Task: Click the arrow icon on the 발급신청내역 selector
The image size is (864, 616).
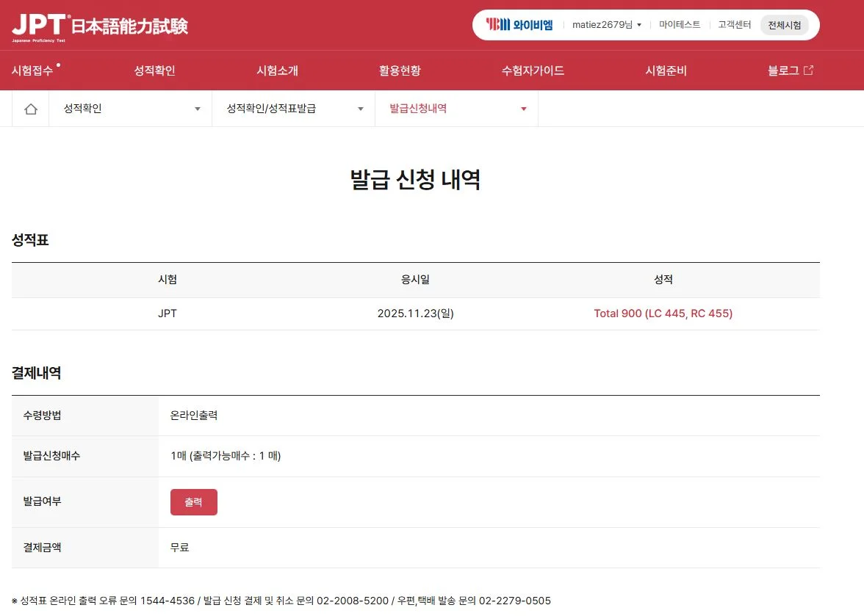Action: tap(523, 108)
